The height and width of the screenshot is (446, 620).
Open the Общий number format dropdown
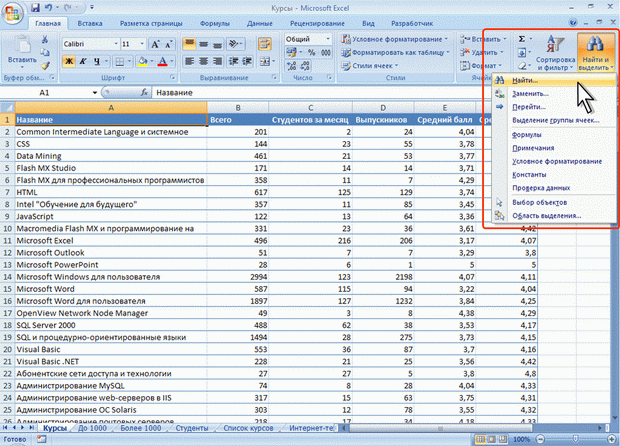(328, 39)
